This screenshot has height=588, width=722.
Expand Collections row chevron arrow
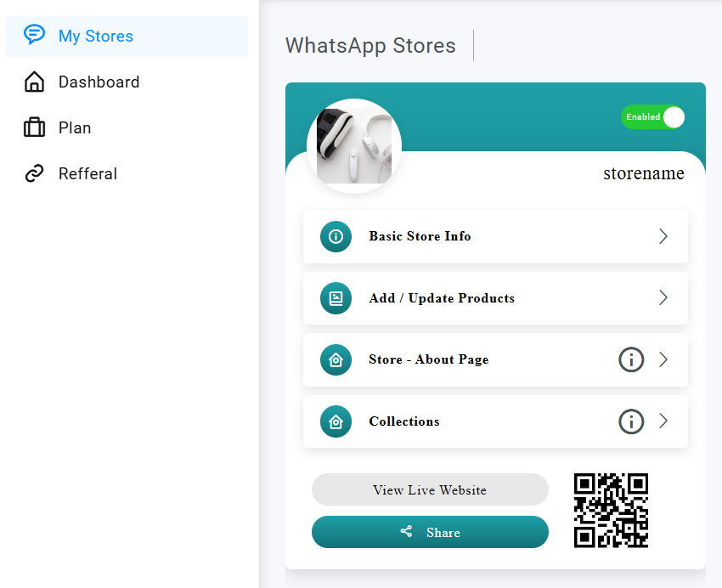[663, 421]
